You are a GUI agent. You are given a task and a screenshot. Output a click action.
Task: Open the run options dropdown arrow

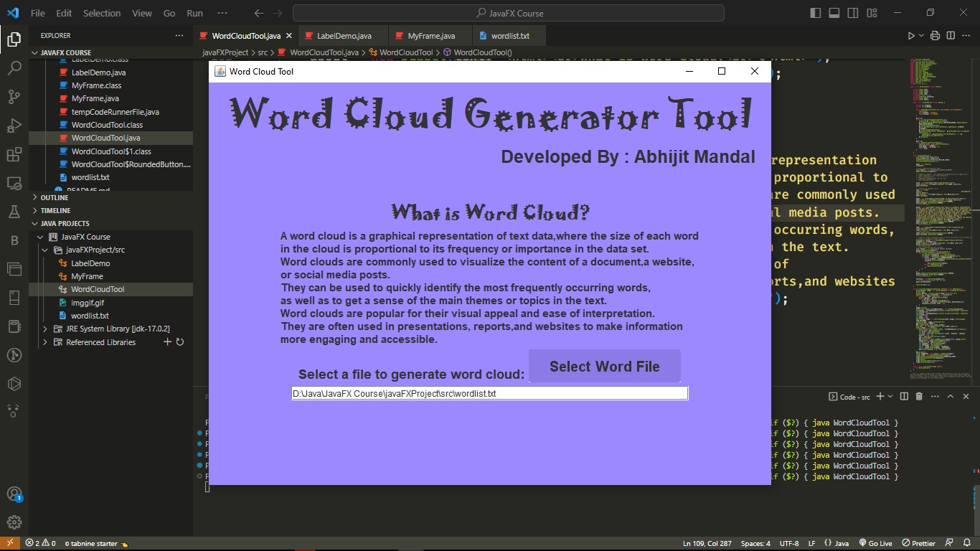[921, 35]
